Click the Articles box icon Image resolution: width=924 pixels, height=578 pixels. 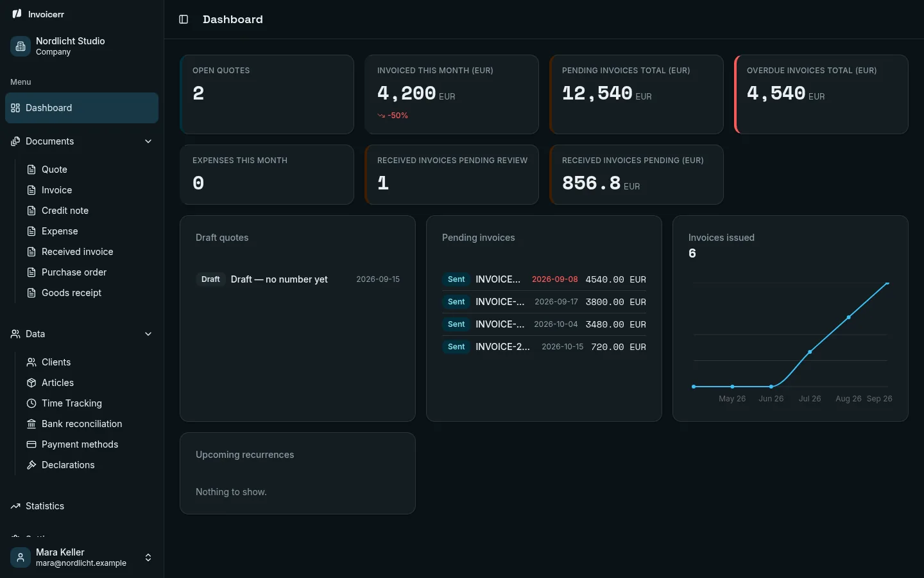click(x=31, y=383)
